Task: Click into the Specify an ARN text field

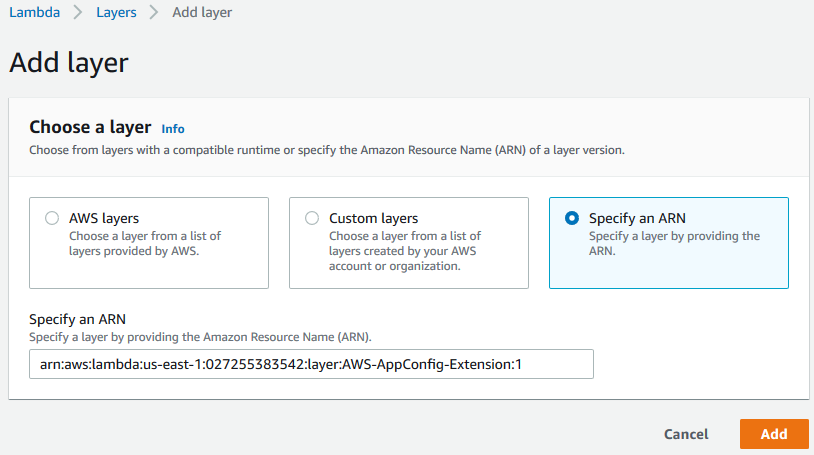Action: (311, 364)
